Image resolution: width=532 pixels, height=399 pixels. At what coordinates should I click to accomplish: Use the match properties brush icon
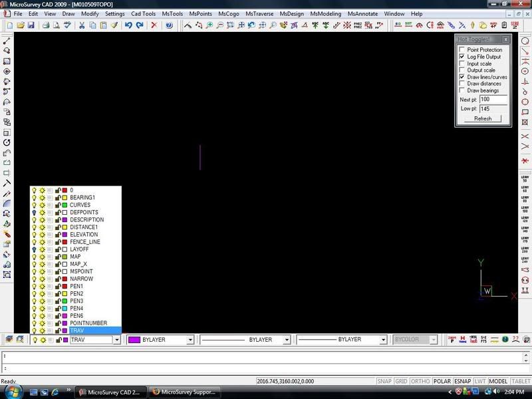pyautogui.click(x=114, y=25)
